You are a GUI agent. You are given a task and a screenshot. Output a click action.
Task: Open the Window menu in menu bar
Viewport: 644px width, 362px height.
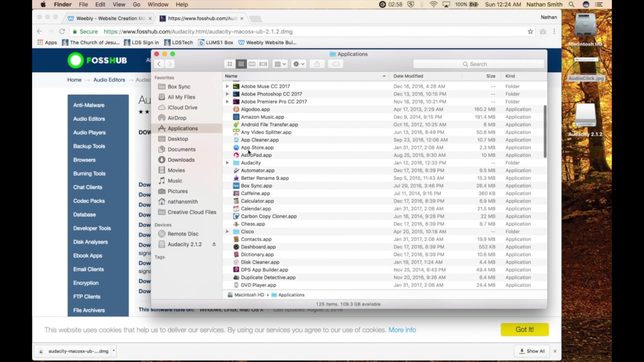point(158,5)
